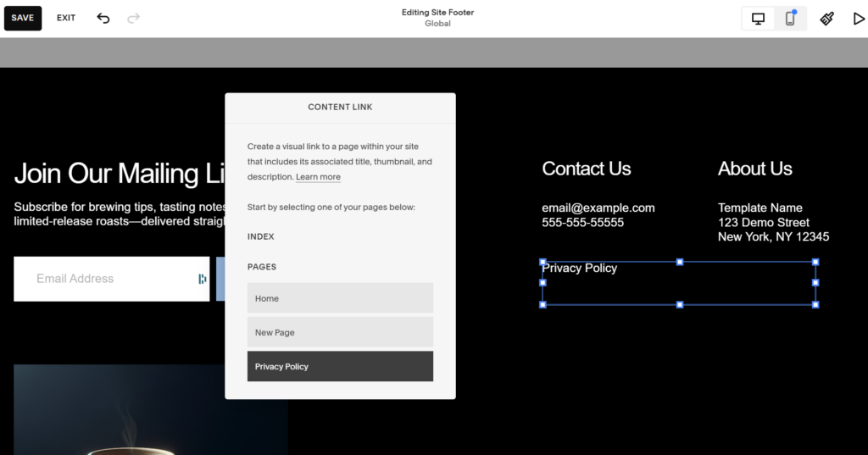Click the Email Address input field
The image size is (868, 455).
(102, 279)
